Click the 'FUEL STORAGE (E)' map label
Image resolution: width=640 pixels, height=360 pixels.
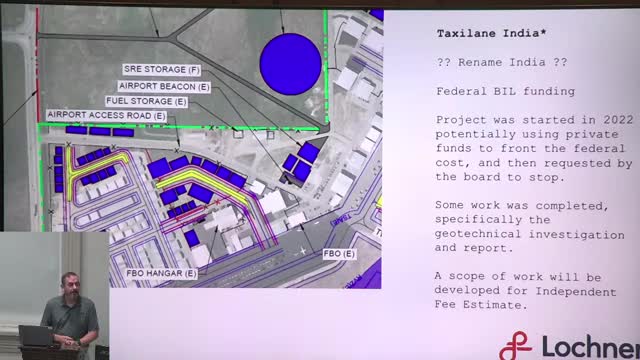pos(147,101)
